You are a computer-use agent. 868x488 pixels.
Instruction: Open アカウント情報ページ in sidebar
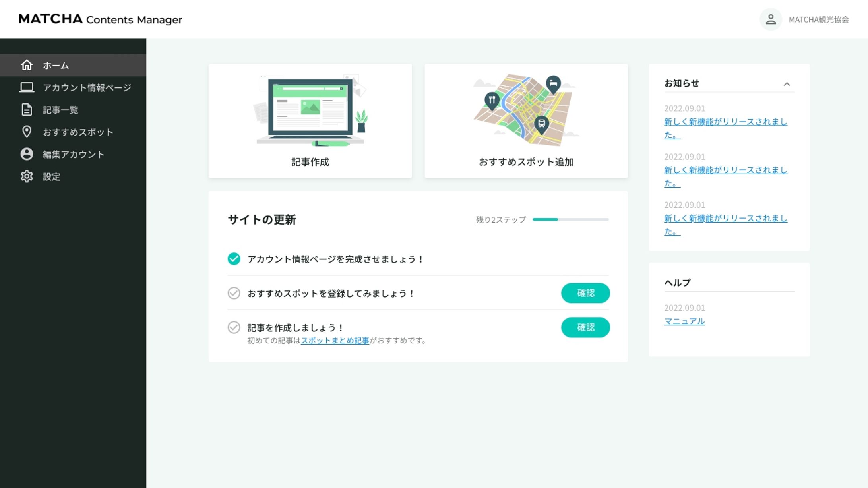click(x=73, y=87)
